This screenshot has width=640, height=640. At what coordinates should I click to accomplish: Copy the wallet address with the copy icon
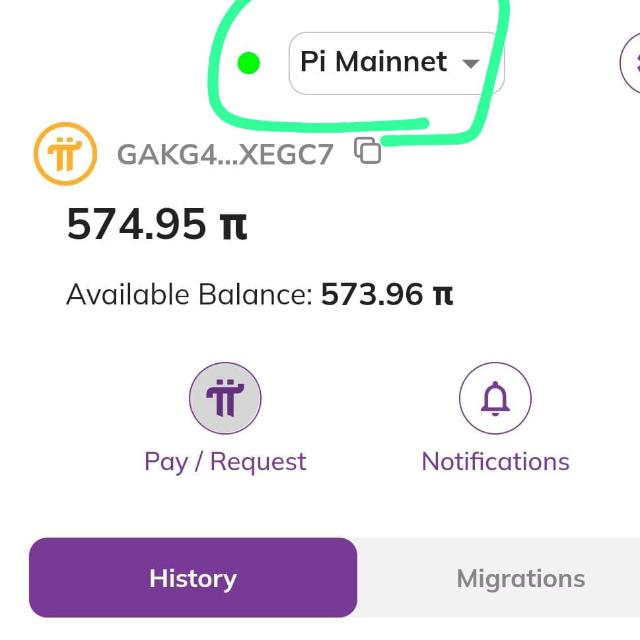(x=367, y=151)
